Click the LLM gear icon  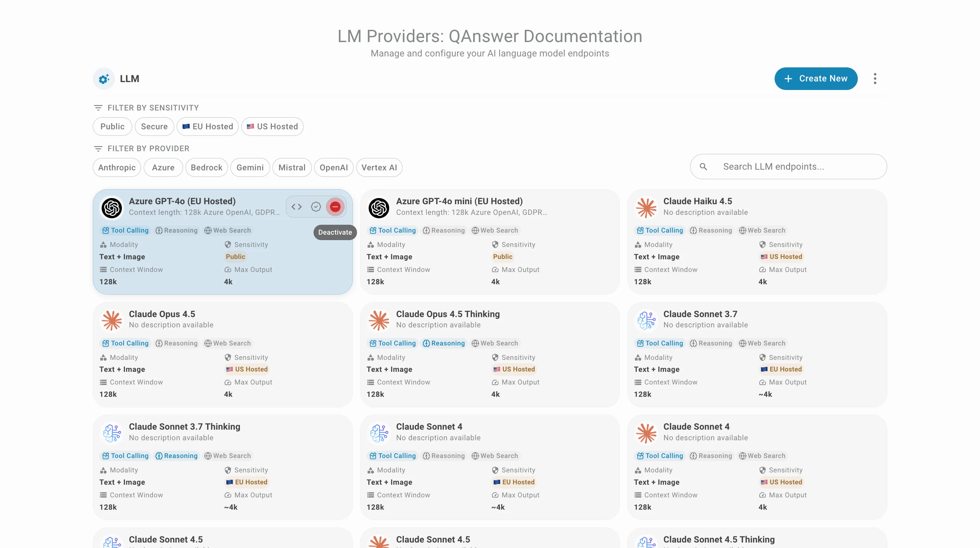[x=104, y=79]
